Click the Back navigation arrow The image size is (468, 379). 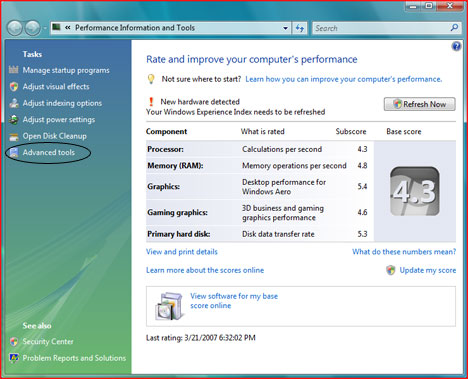(15, 28)
